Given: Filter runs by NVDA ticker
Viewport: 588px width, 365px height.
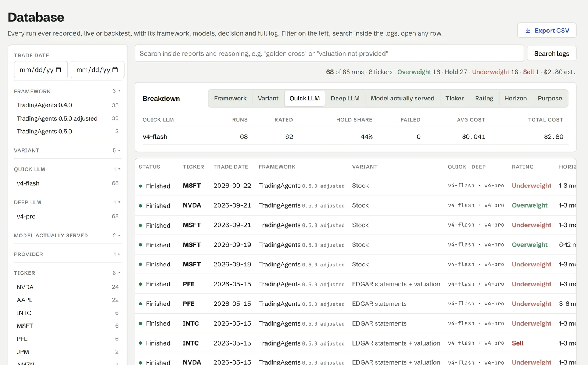Looking at the screenshot, I should tap(68, 287).
